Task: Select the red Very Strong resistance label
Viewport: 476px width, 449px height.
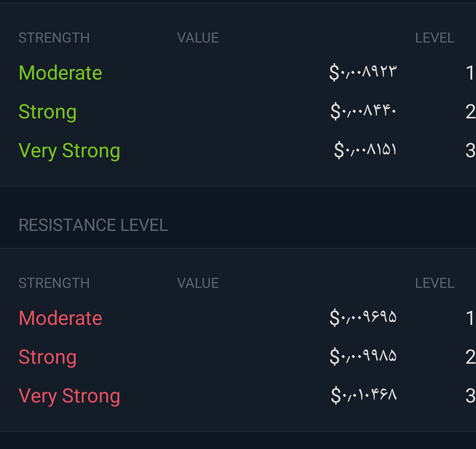Action: point(69,396)
